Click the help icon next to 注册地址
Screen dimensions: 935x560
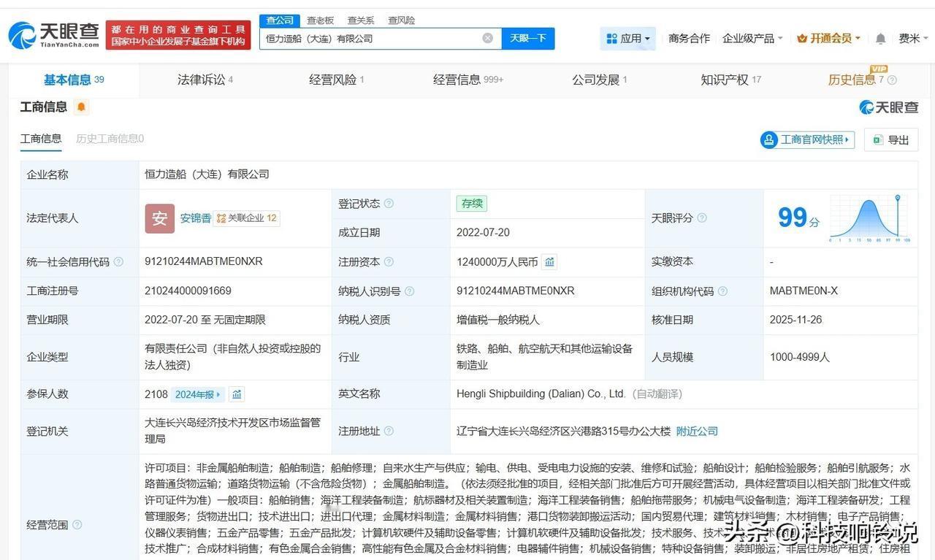coord(389,431)
